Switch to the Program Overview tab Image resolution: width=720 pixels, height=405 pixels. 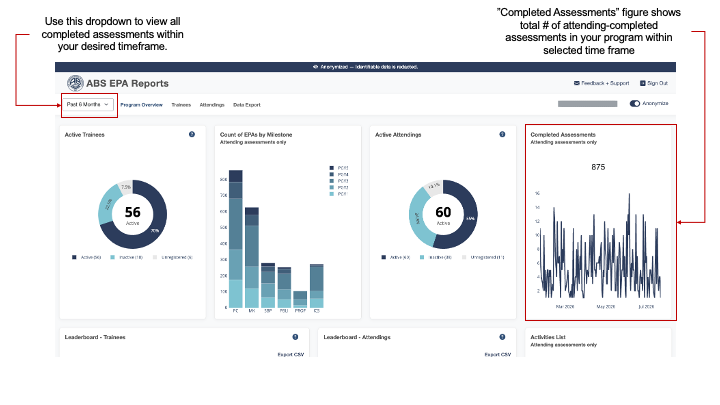pyautogui.click(x=141, y=105)
